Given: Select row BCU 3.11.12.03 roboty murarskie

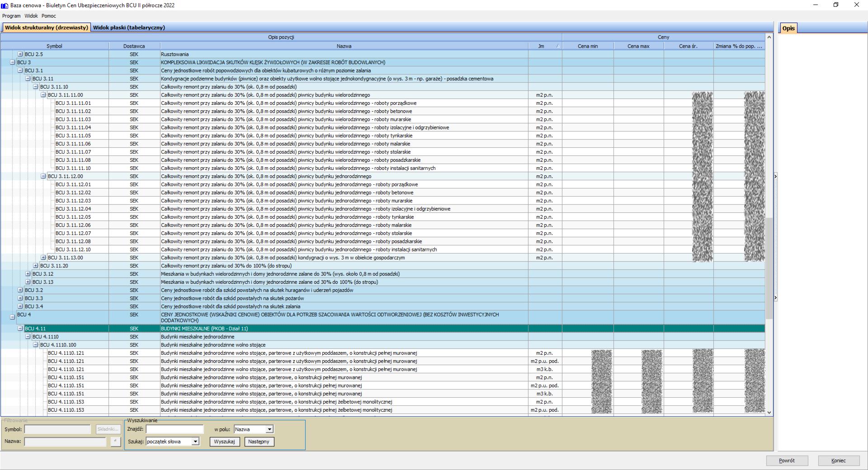Looking at the screenshot, I should (x=382, y=201).
